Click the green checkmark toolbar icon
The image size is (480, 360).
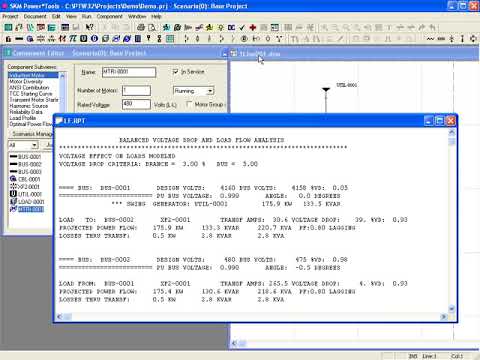point(242,27)
